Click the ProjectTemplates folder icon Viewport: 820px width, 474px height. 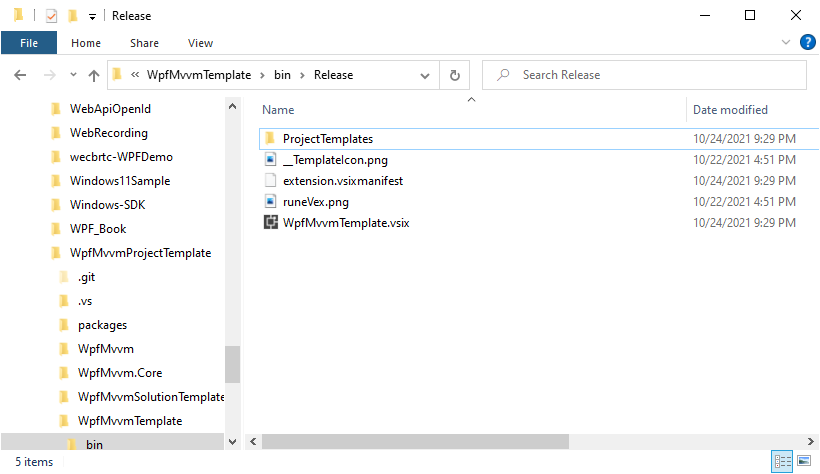coord(270,138)
